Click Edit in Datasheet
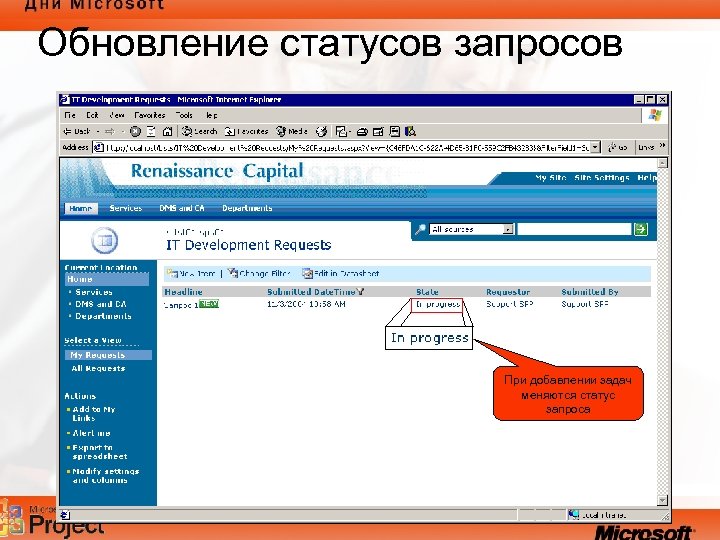Viewport: 720px width, 540px height. pyautogui.click(x=341, y=274)
